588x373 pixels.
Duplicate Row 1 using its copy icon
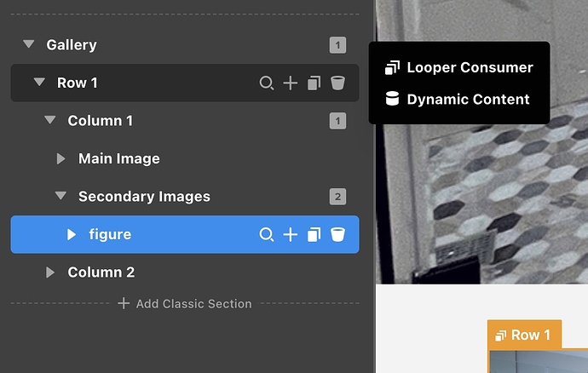pyautogui.click(x=314, y=83)
